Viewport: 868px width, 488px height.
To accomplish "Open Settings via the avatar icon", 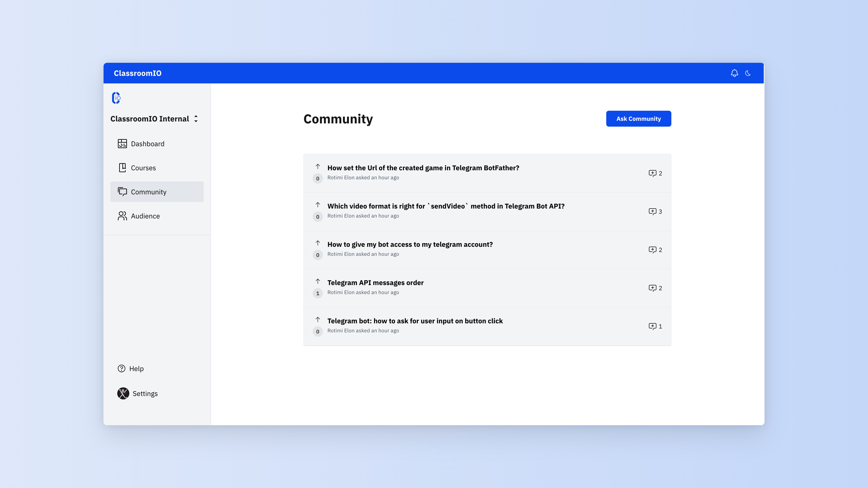I will [123, 393].
